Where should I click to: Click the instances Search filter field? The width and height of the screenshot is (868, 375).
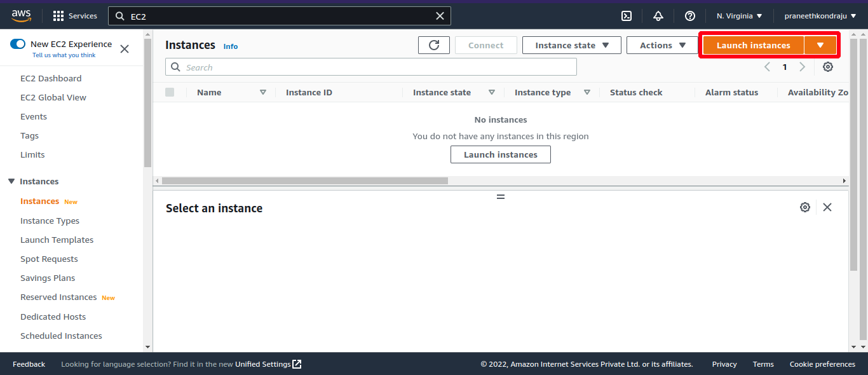[x=371, y=67]
